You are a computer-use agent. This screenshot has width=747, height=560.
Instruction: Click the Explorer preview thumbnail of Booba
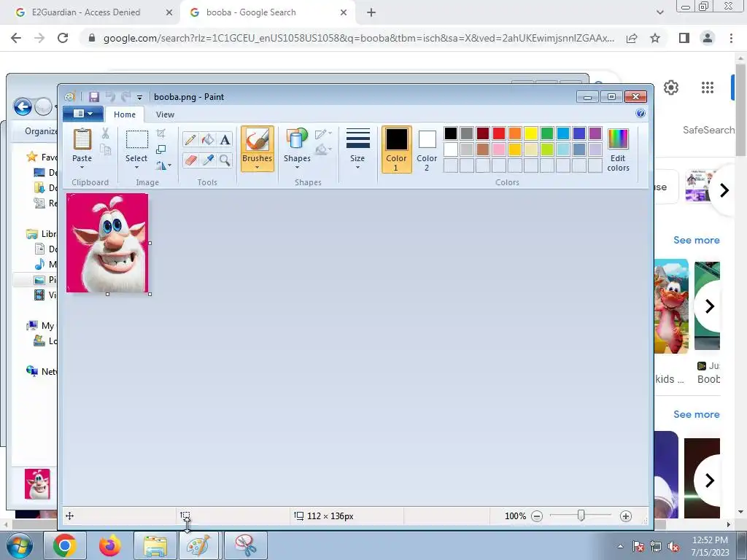37,484
